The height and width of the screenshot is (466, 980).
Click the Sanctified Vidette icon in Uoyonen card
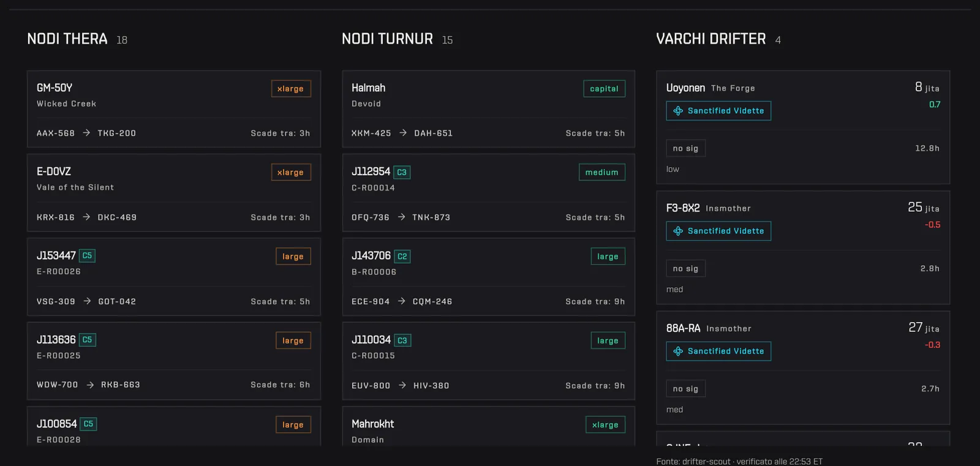pyautogui.click(x=678, y=111)
